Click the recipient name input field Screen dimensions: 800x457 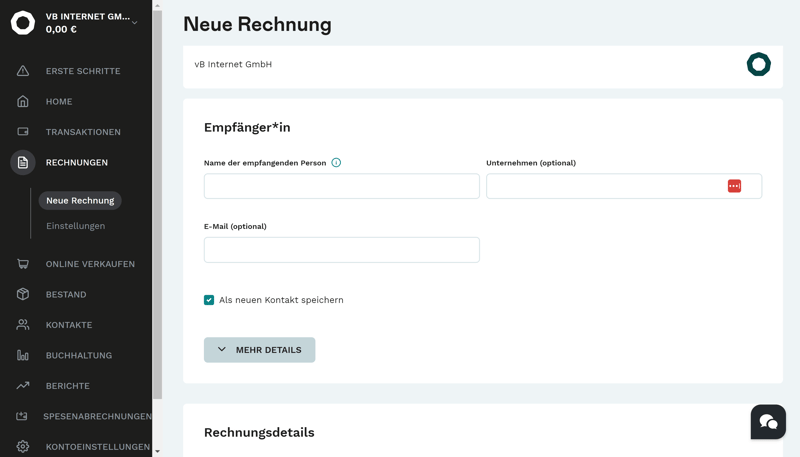click(341, 186)
